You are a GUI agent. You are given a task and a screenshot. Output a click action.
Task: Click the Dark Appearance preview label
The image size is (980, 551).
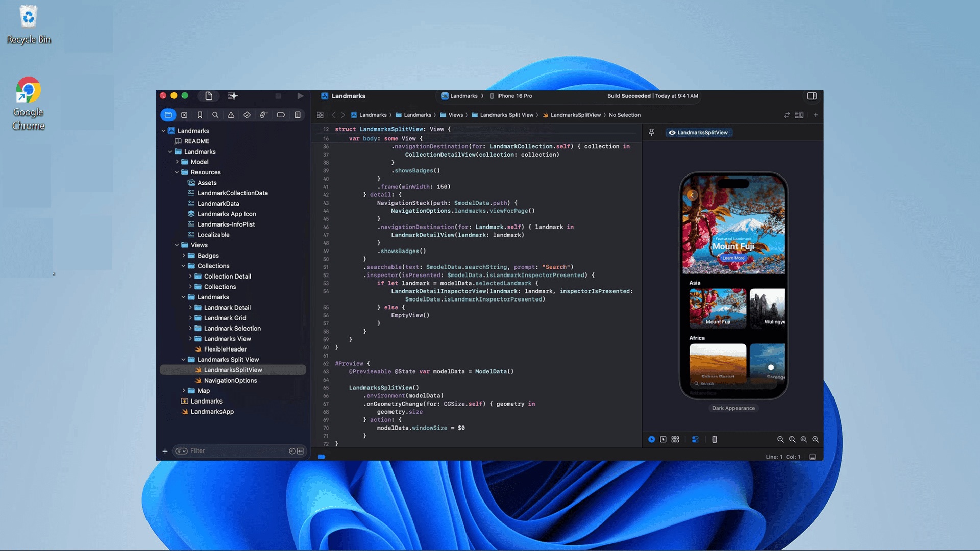tap(733, 408)
